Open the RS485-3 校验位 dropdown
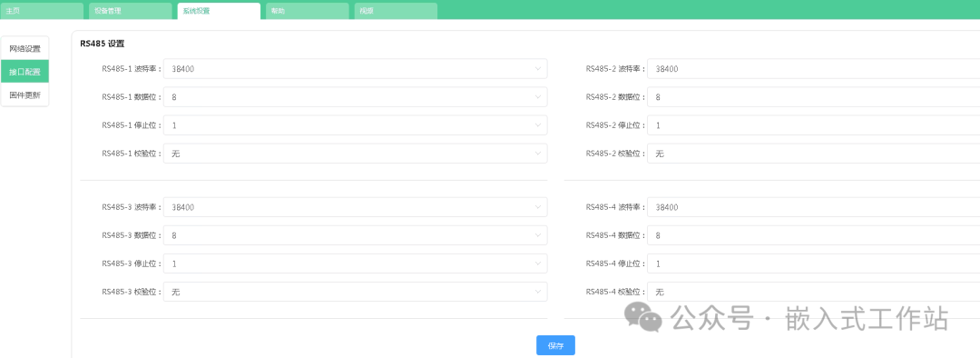Viewport: 980px width, 358px height. click(355, 292)
